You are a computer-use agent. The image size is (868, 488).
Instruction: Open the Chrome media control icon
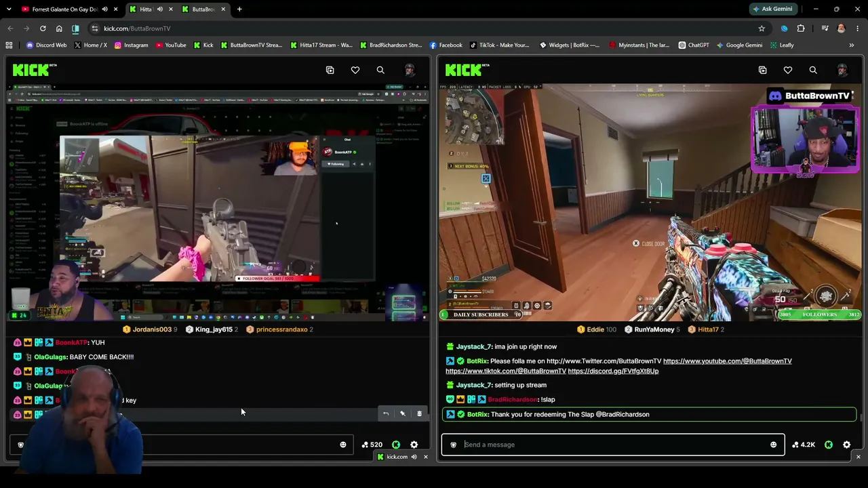point(825,28)
